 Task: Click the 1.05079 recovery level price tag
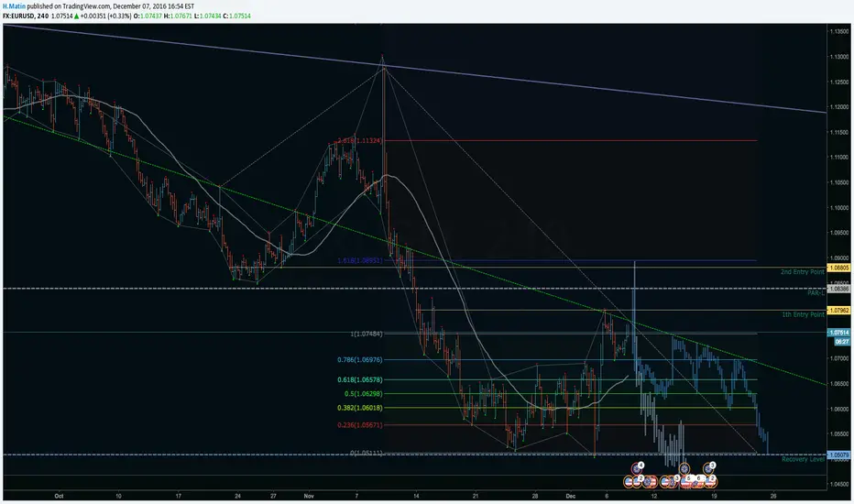838,455
